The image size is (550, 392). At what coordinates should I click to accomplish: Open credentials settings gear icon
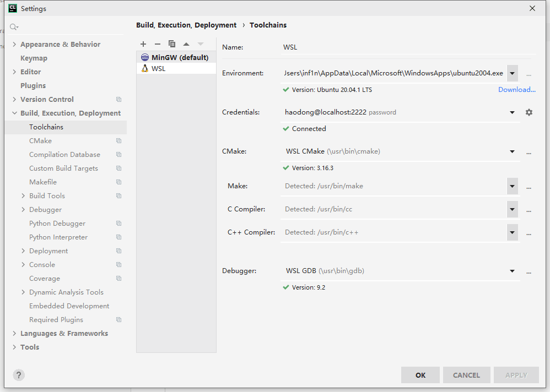point(529,112)
